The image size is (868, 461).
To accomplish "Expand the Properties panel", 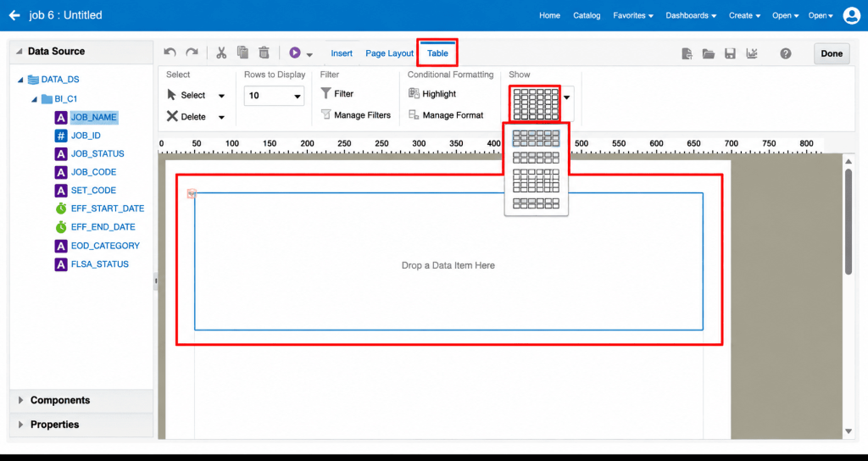I will point(20,425).
